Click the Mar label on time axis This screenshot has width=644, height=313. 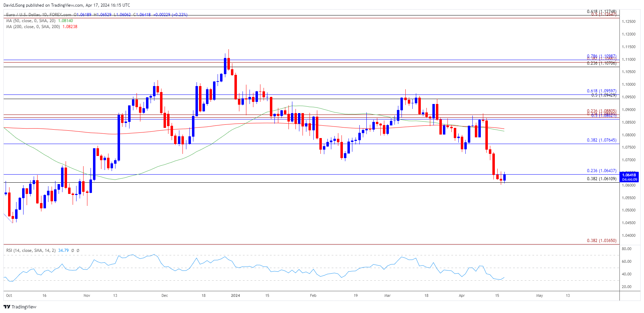pos(387,295)
